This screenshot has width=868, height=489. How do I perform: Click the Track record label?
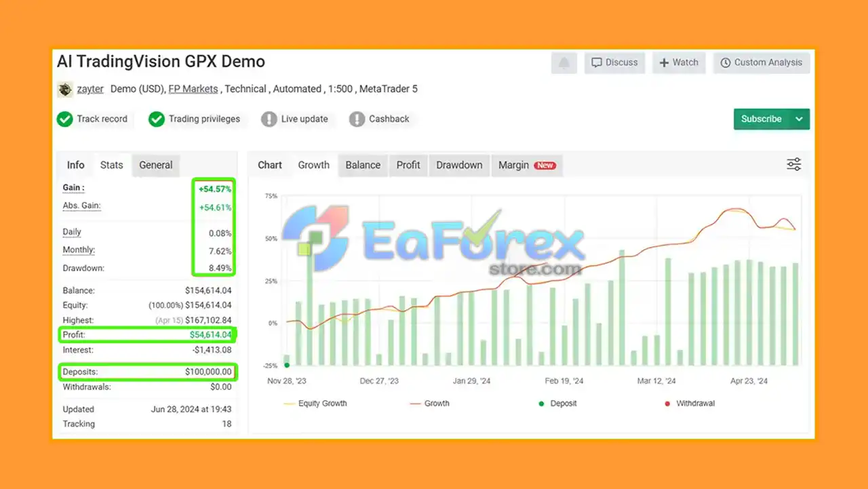(x=102, y=119)
